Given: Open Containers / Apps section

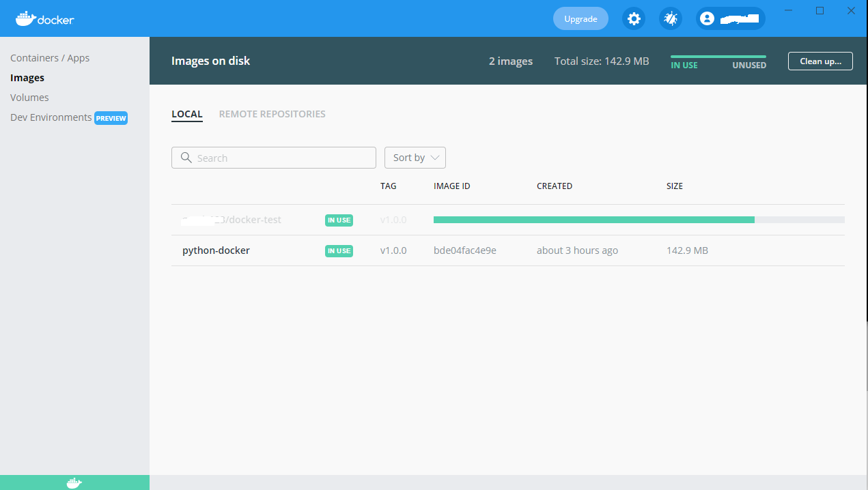Looking at the screenshot, I should [x=50, y=58].
